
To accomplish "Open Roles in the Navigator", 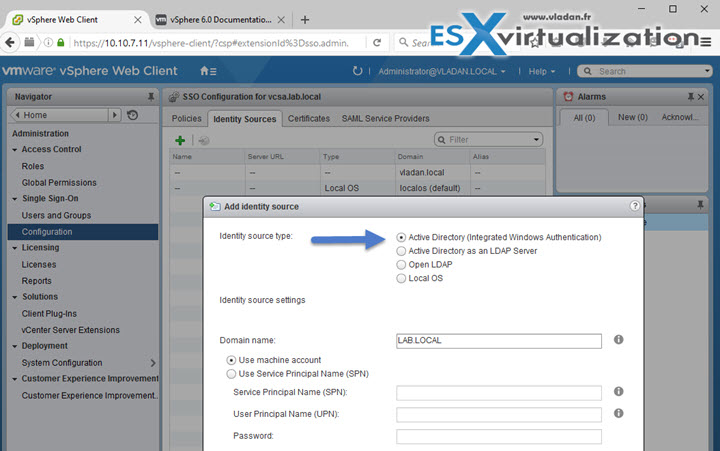I will point(33,166).
